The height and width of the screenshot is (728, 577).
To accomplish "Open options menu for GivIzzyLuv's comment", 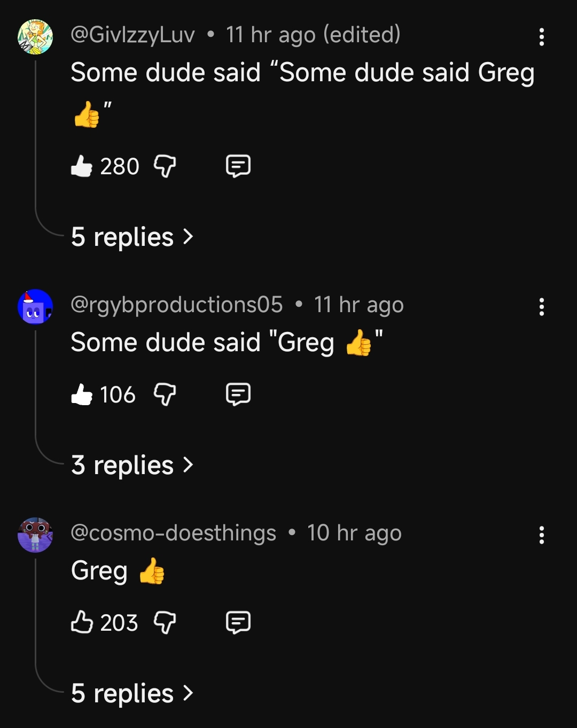I will tap(541, 37).
